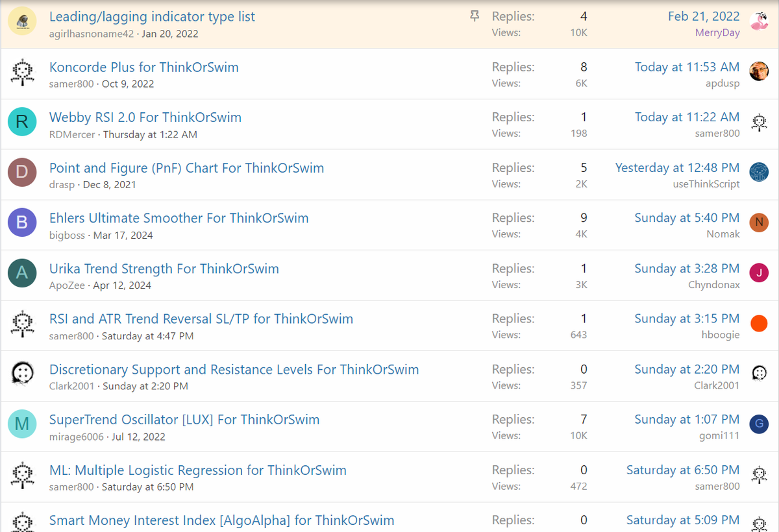779x532 pixels.
Task: Open 'Koncorde Plus for ThinkOrSwim' thread
Action: tap(144, 67)
